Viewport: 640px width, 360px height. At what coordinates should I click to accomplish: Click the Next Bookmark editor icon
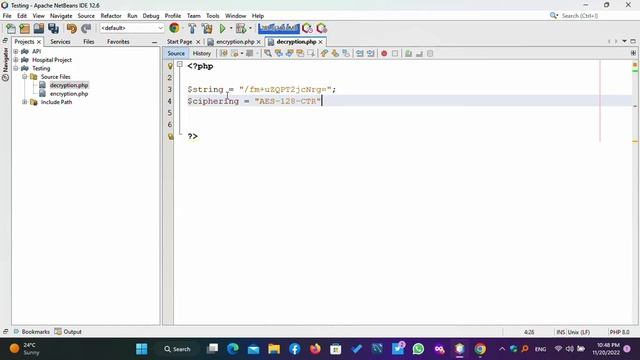click(x=335, y=53)
